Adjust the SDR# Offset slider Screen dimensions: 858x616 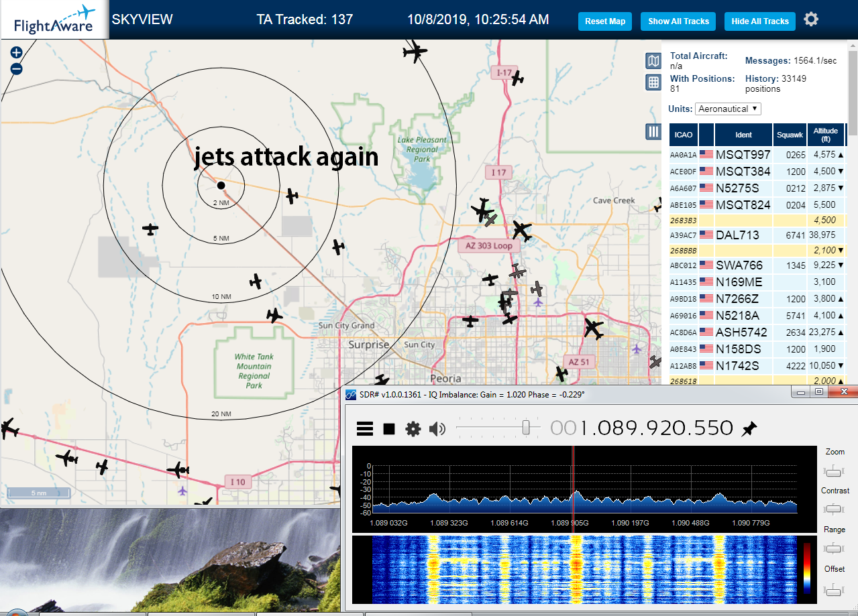(835, 590)
